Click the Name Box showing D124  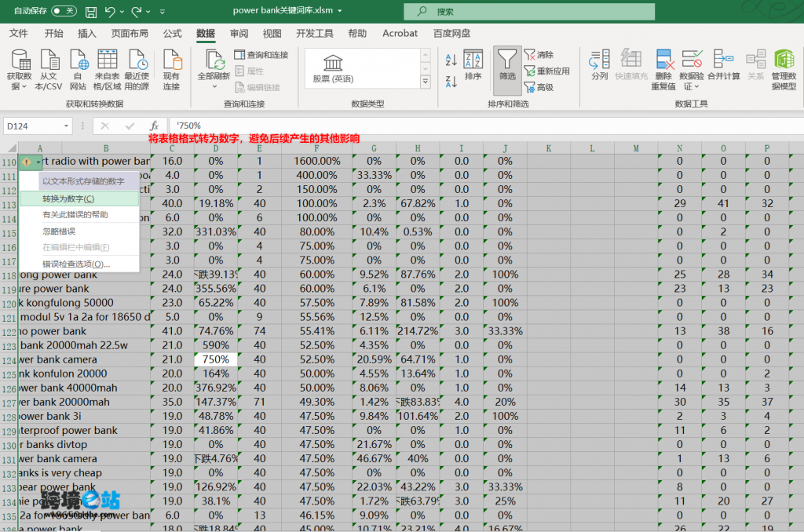click(33, 126)
